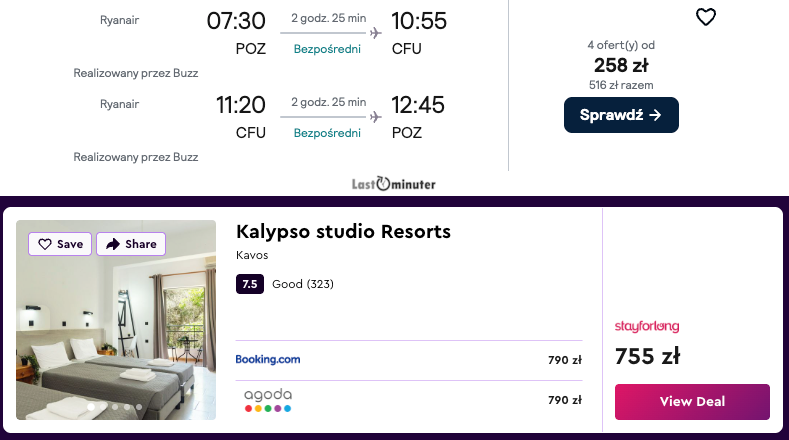Click the Sprawdź button
The width and height of the screenshot is (789, 440).
click(621, 115)
